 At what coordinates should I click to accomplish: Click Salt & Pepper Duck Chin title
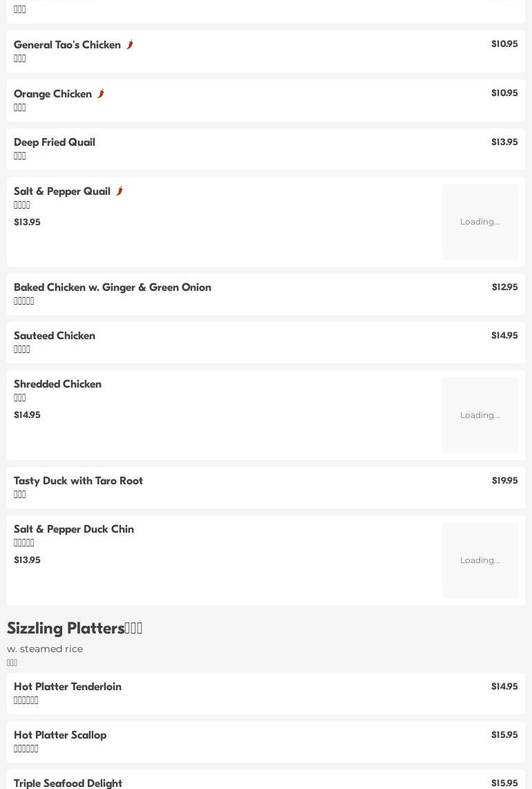tap(74, 529)
